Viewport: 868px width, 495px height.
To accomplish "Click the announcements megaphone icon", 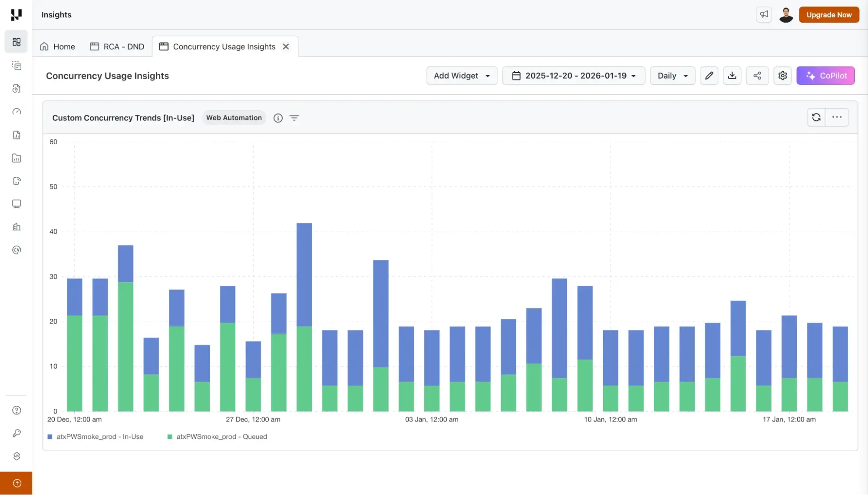I will 764,14.
